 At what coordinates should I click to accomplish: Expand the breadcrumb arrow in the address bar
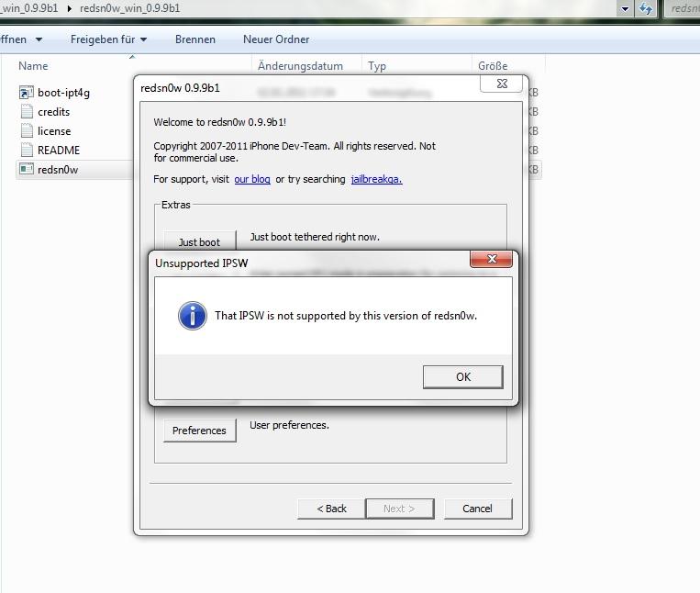tap(69, 8)
